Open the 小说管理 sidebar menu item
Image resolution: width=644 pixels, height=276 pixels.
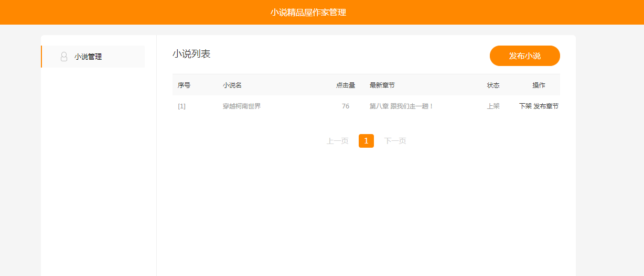tap(93, 57)
